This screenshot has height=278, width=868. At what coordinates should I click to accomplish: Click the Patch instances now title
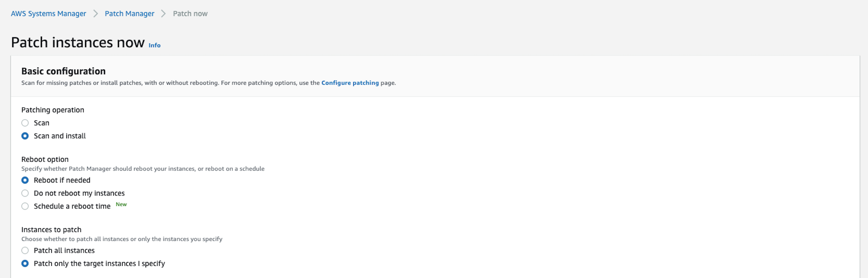78,42
